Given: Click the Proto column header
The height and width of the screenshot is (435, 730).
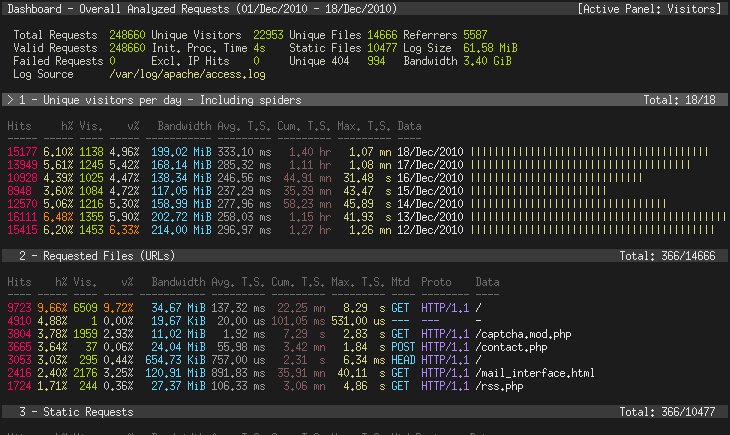Looking at the screenshot, I should point(436,282).
